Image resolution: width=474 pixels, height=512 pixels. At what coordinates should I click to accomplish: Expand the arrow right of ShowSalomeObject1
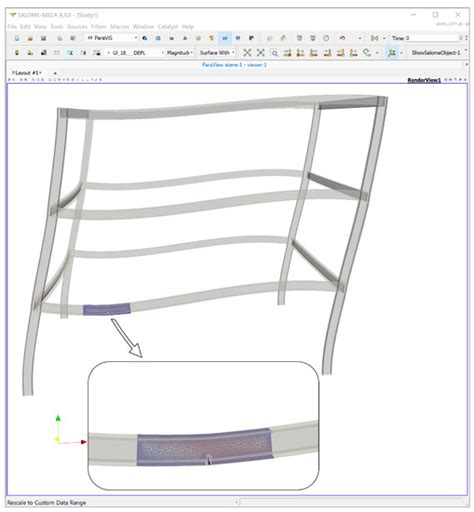point(466,51)
